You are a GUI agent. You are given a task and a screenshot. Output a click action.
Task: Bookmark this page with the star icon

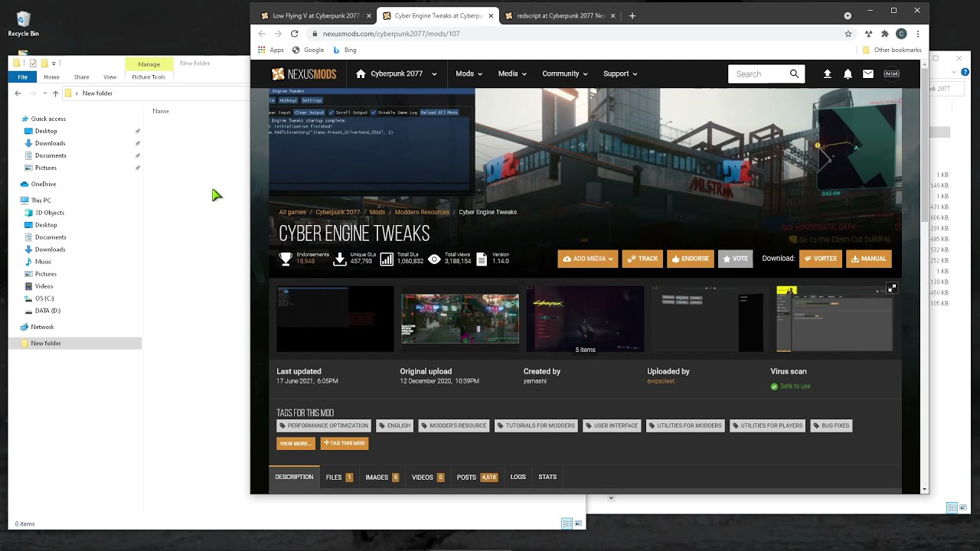(x=848, y=34)
